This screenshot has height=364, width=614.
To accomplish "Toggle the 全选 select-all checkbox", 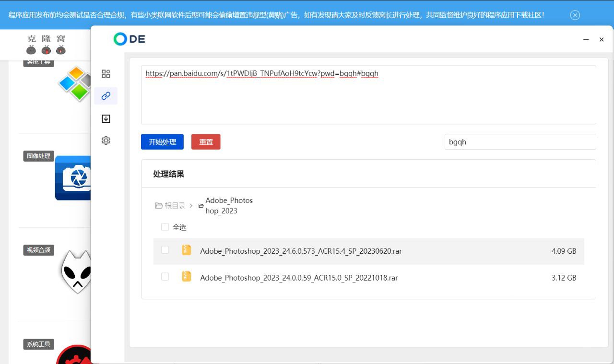I will click(x=165, y=227).
